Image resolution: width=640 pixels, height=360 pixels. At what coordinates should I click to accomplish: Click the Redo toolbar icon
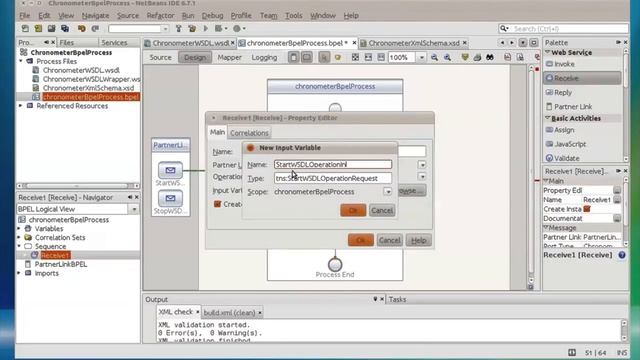coord(95,29)
